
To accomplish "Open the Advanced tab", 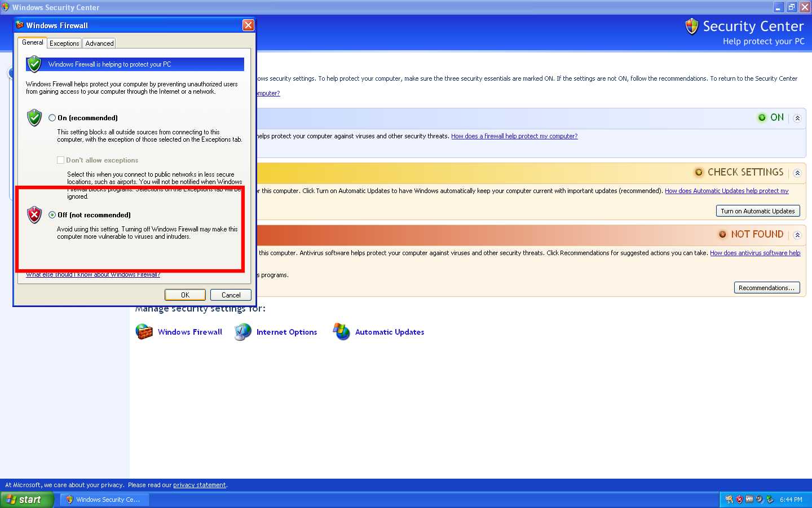I will 99,43.
